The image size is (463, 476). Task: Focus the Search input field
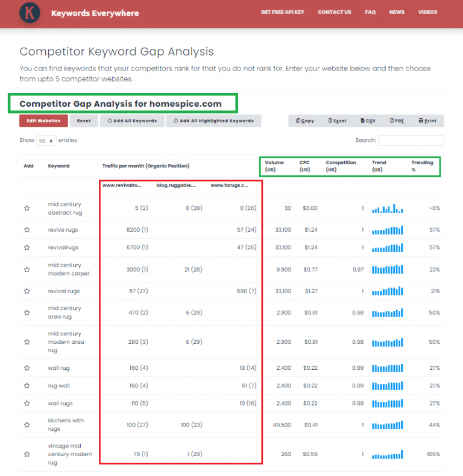(x=411, y=141)
